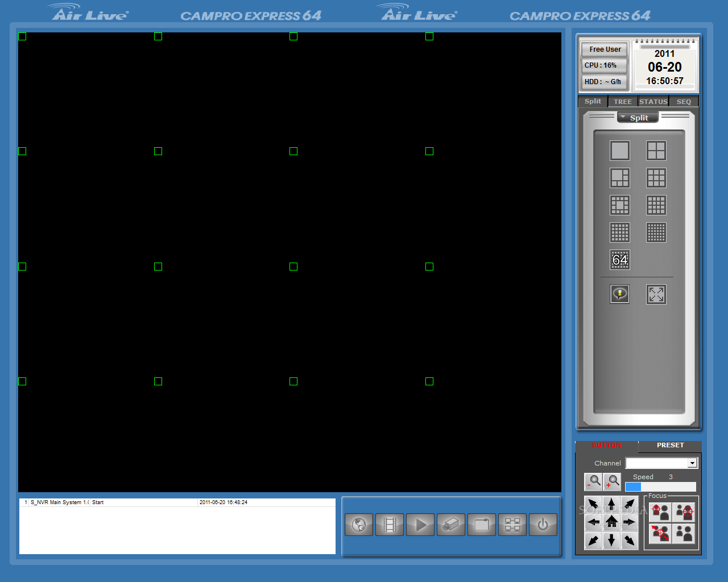The width and height of the screenshot is (728, 582).
Task: Focus on the near person icon
Action: pos(684,512)
